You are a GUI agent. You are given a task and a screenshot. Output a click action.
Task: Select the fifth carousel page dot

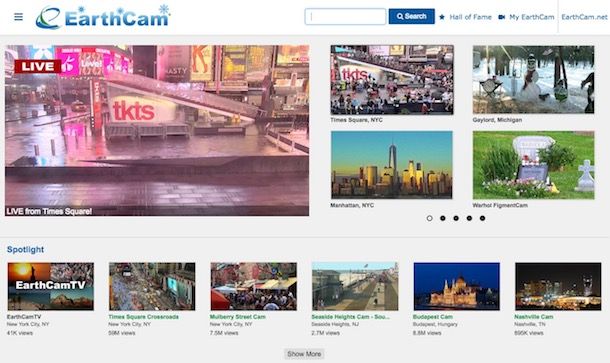click(x=482, y=218)
